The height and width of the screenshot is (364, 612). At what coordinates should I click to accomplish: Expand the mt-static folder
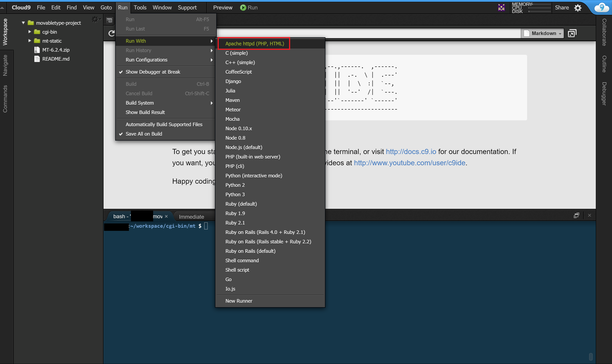click(x=30, y=41)
